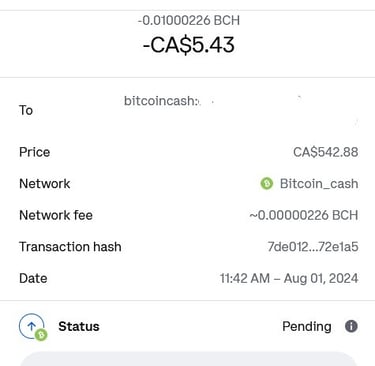Click the Pending status info icon
The width and height of the screenshot is (375, 366).
click(351, 326)
